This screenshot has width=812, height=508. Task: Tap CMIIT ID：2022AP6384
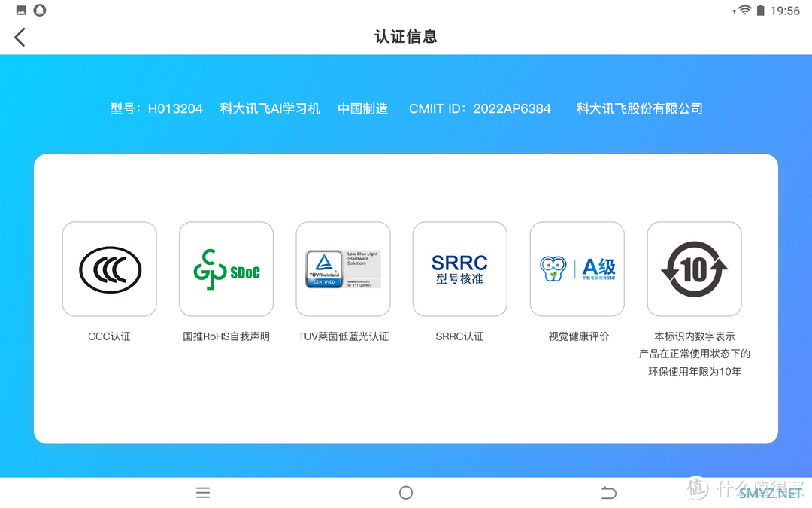point(480,109)
